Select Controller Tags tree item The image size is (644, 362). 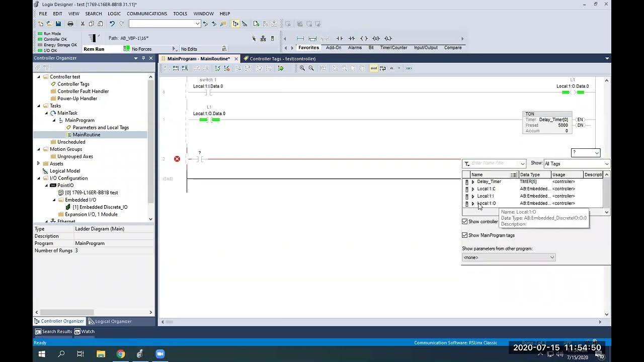[73, 84]
